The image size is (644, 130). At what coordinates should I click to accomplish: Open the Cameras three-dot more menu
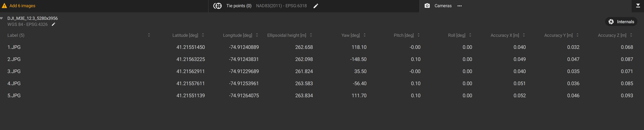(x=459, y=6)
